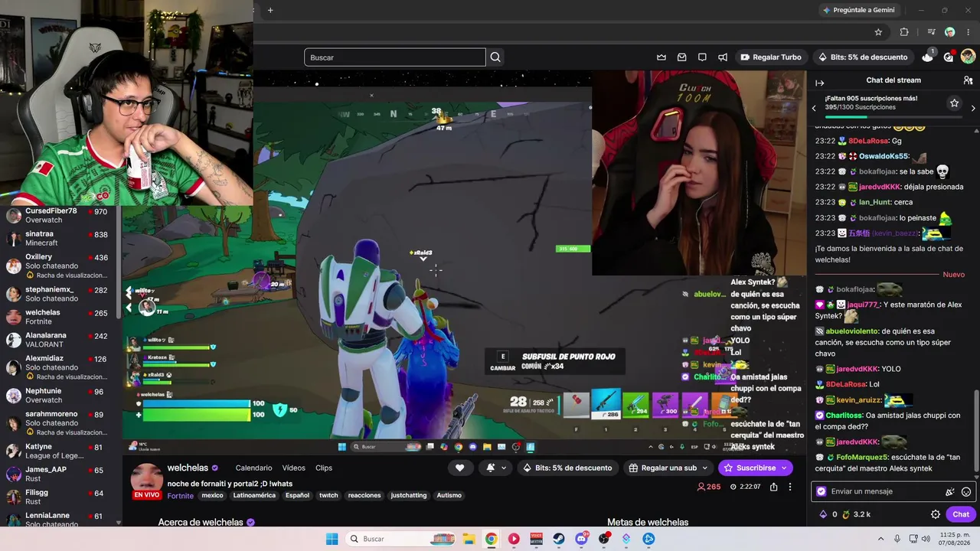The height and width of the screenshot is (551, 980).
Task: Open the Clips tab
Action: click(324, 468)
